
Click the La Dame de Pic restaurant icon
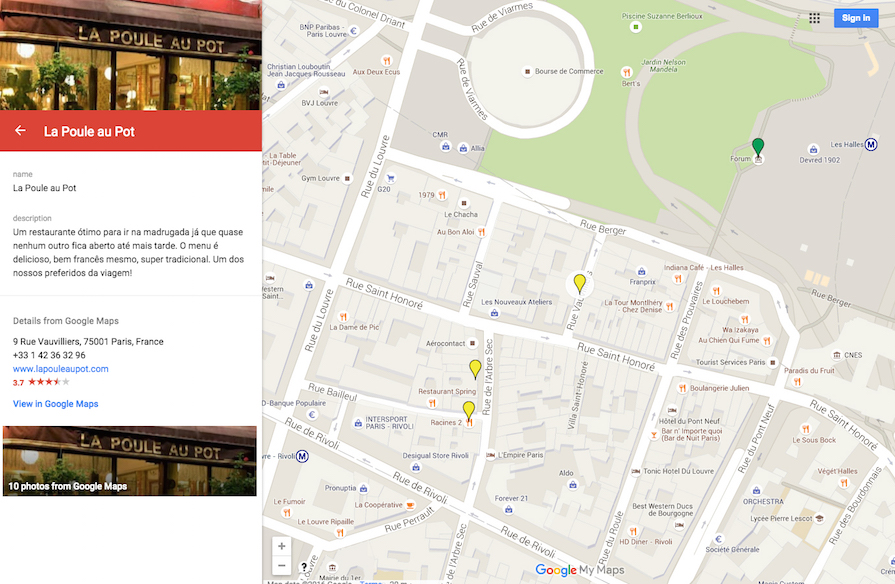coord(343,316)
